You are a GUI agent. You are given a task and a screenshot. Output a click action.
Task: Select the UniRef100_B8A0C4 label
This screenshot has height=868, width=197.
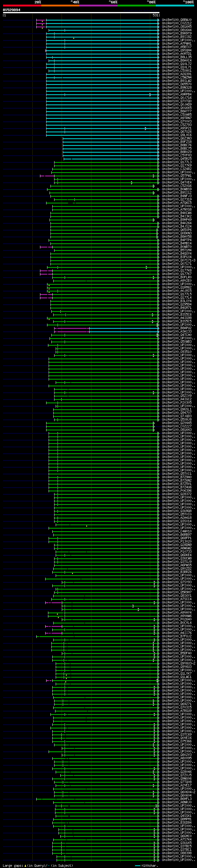point(177,60)
